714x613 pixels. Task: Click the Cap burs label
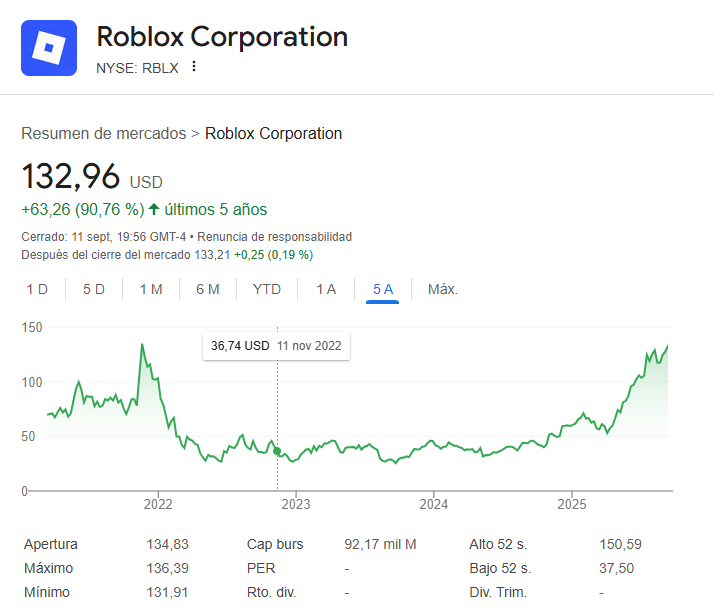[x=275, y=544]
